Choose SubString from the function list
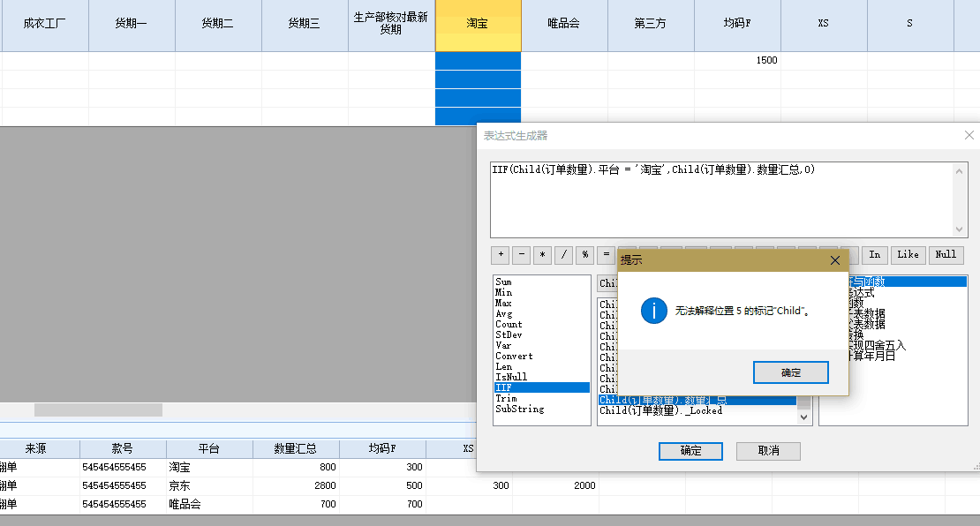980x526 pixels. [x=519, y=410]
